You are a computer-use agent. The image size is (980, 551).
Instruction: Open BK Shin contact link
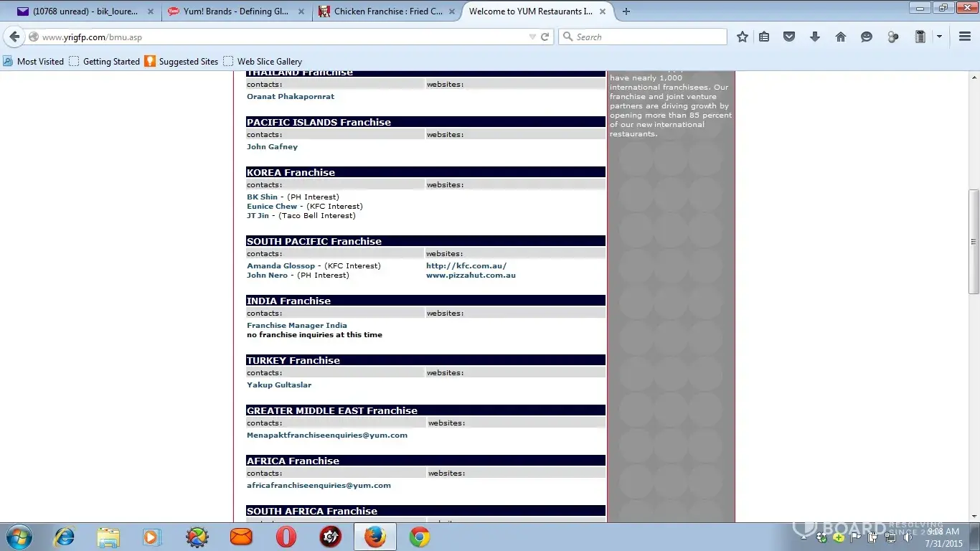pyautogui.click(x=262, y=197)
